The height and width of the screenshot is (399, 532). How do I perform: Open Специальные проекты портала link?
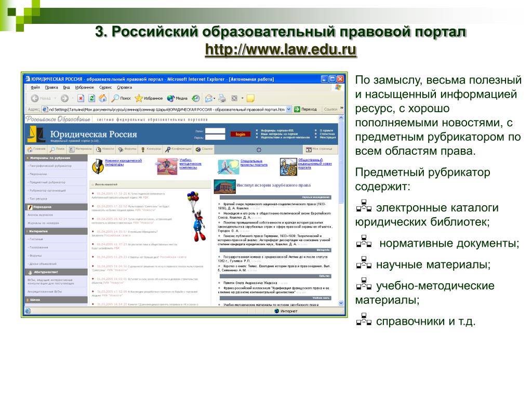(254, 163)
